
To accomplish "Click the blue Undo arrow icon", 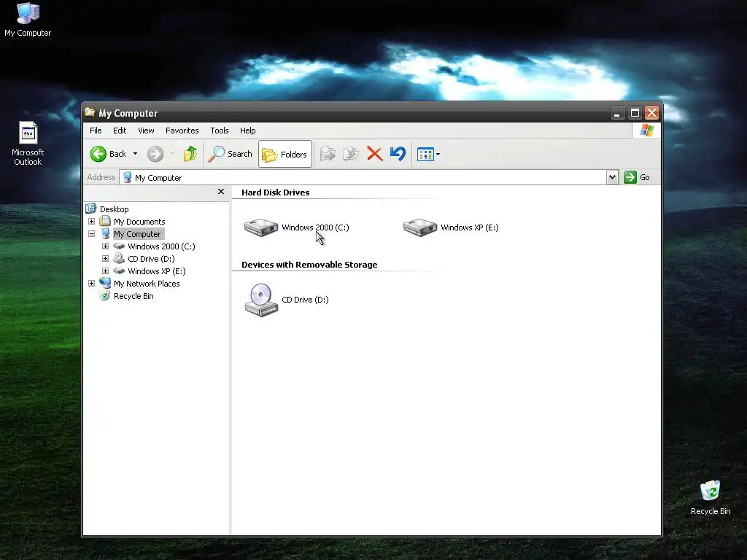I will [398, 153].
